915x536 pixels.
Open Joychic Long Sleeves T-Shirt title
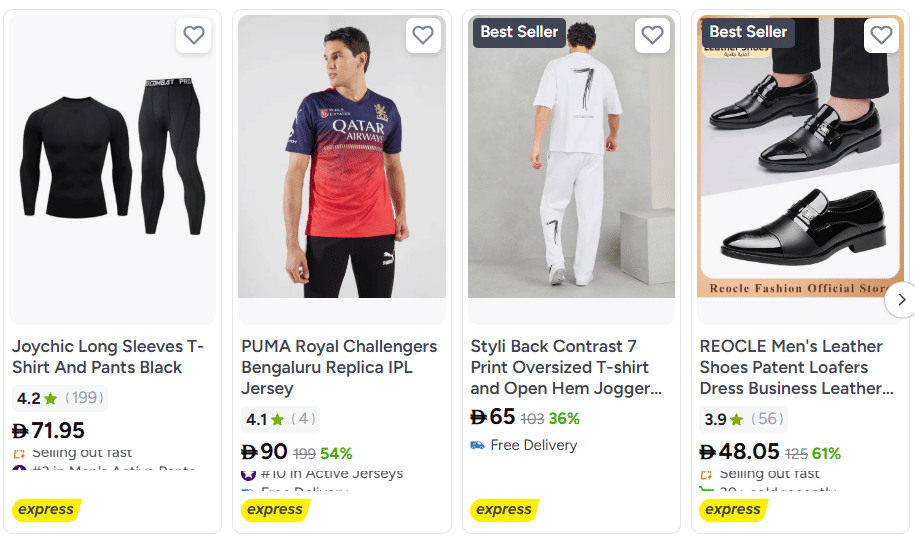coord(108,357)
